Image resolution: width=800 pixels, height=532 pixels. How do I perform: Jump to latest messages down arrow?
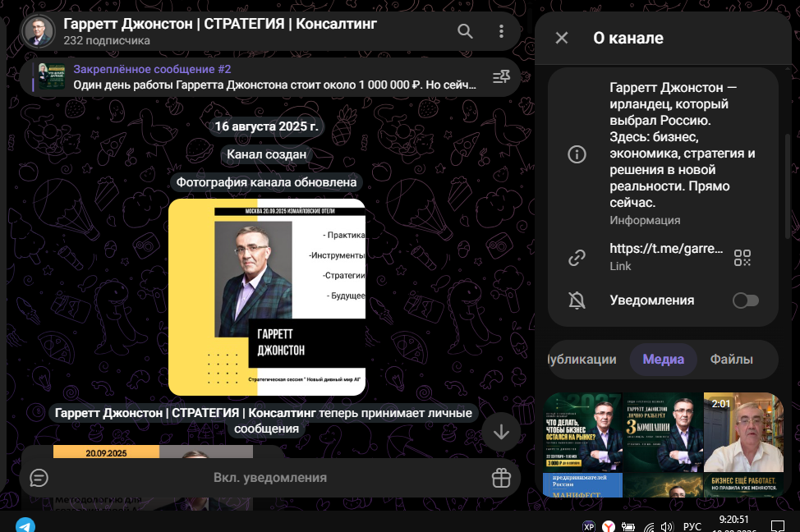click(x=501, y=432)
